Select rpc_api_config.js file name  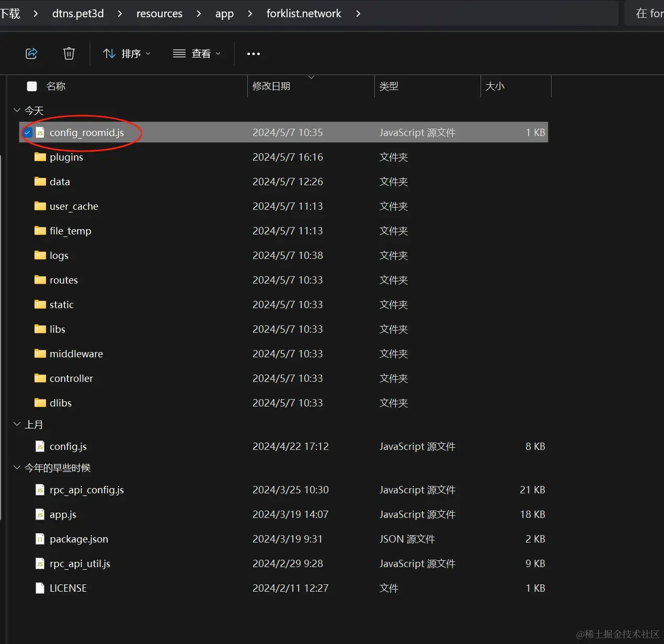coord(87,490)
